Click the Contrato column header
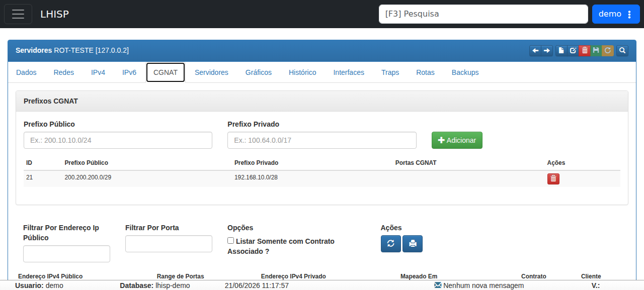 (x=534, y=276)
